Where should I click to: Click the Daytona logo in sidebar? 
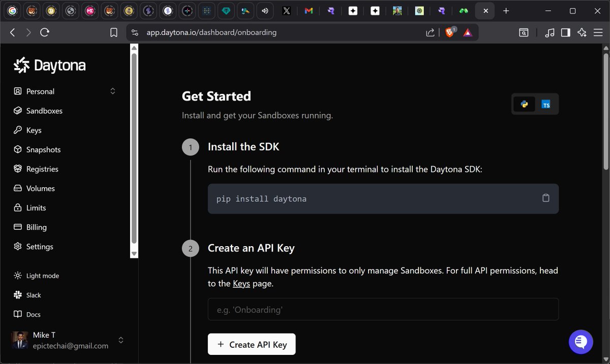tap(49, 65)
